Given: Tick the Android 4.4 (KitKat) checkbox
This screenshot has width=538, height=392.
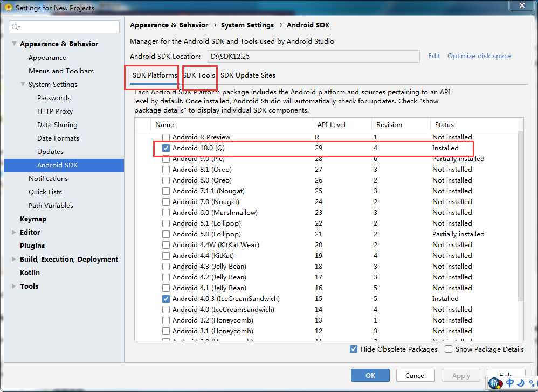Looking at the screenshot, I should point(166,256).
